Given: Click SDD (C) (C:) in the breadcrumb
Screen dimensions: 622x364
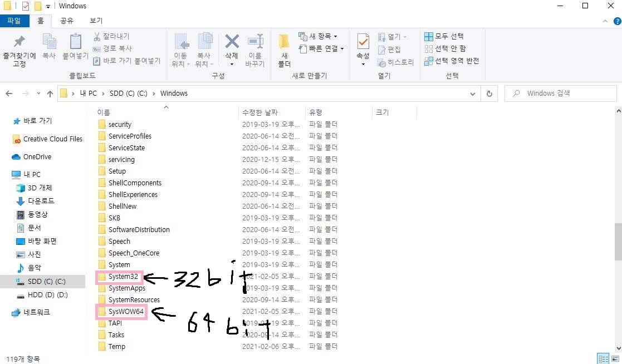Looking at the screenshot, I should click(x=128, y=93).
